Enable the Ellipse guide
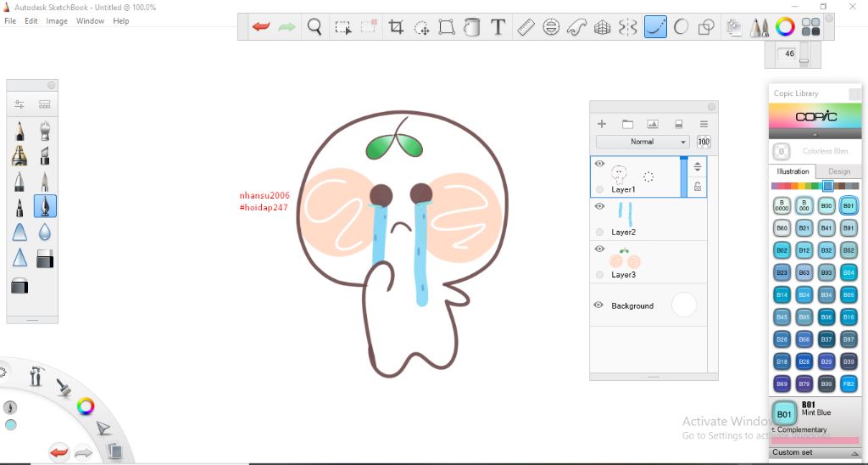The width and height of the screenshot is (868, 465). [x=551, y=26]
